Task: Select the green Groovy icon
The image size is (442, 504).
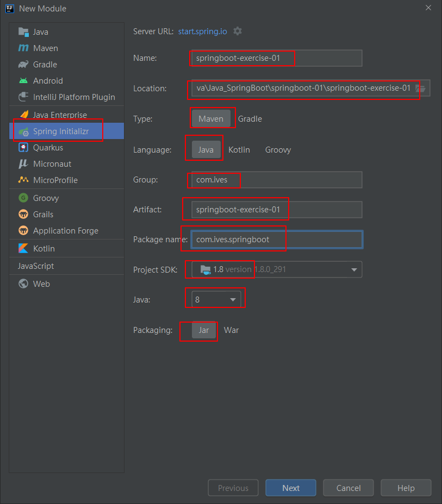Action: click(23, 198)
